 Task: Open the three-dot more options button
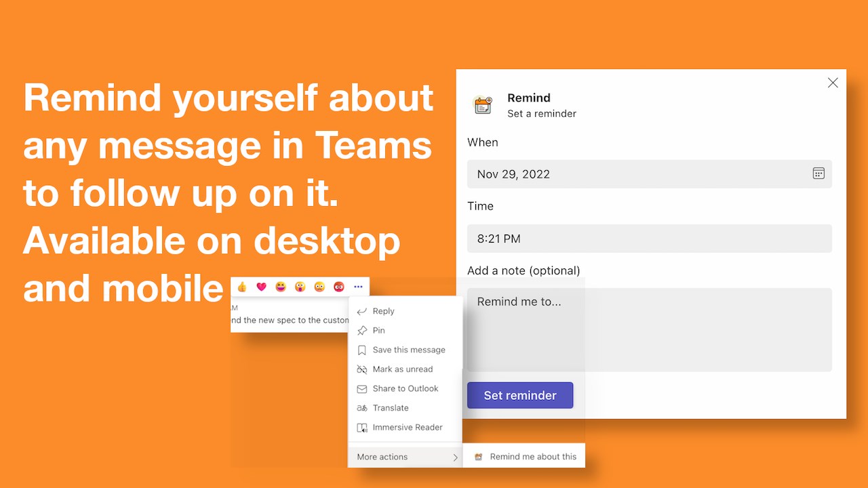pyautogui.click(x=358, y=287)
